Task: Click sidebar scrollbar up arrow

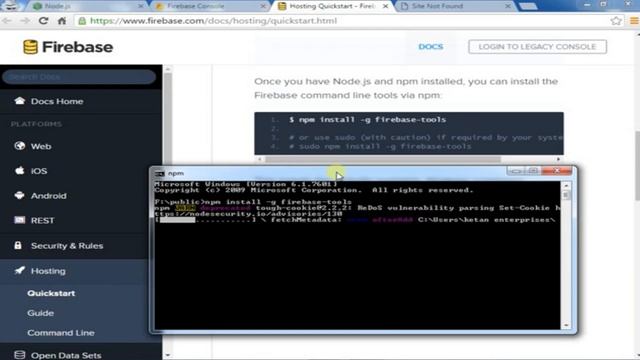Action: tap(167, 70)
